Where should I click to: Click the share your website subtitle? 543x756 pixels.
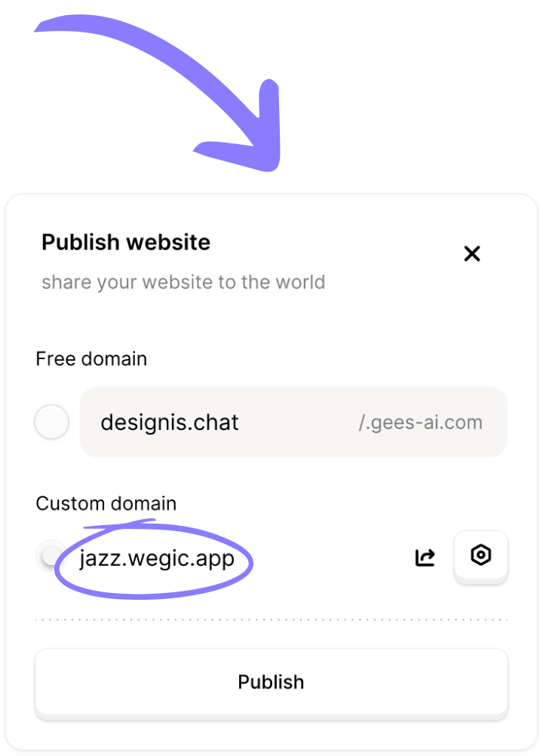coord(183,282)
